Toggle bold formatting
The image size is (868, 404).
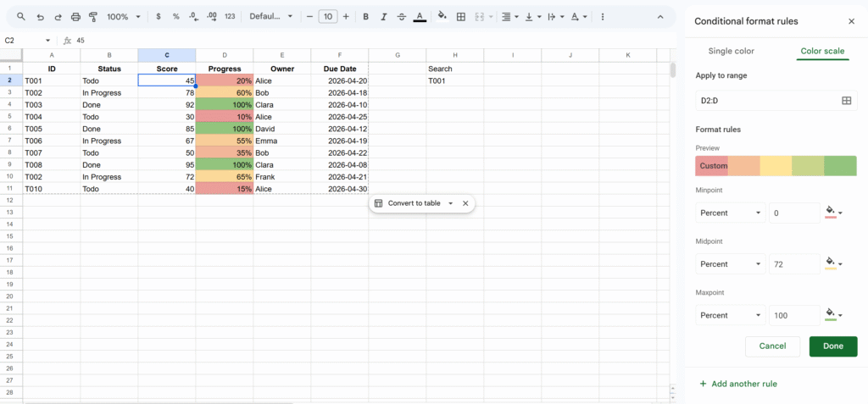365,17
